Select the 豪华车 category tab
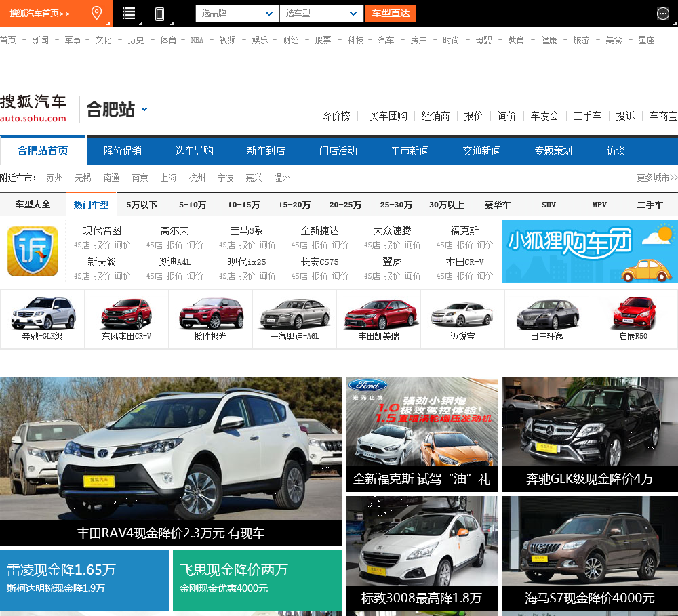 point(498,205)
